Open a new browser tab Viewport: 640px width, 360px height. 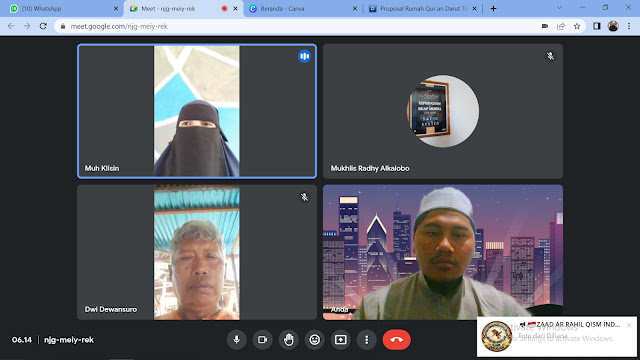(x=493, y=9)
